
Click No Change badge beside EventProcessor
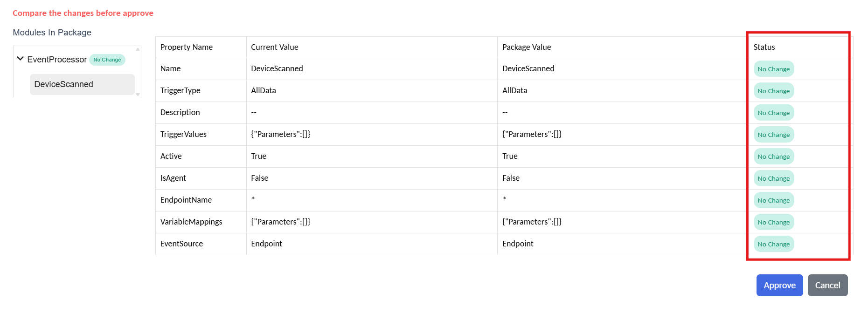pyautogui.click(x=107, y=60)
